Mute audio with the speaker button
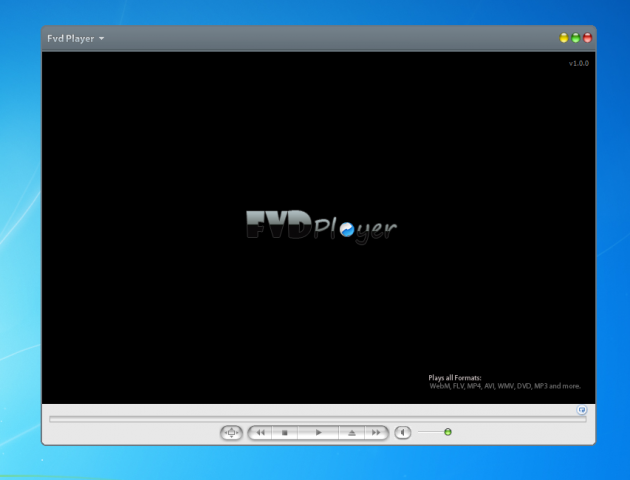Viewport: 630px width, 480px height. [x=403, y=433]
